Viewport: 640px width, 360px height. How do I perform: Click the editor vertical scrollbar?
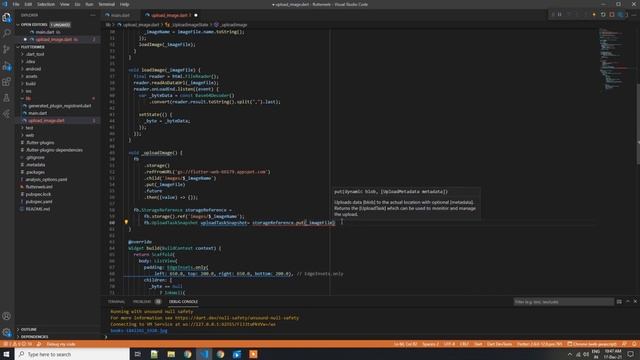click(638, 124)
